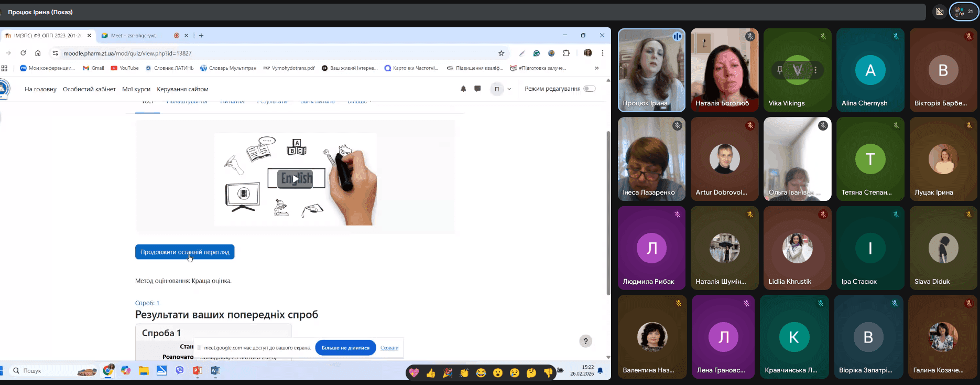Image resolution: width=980 pixels, height=385 pixels.
Task: Send the surprised face reaction
Action: 498,373
